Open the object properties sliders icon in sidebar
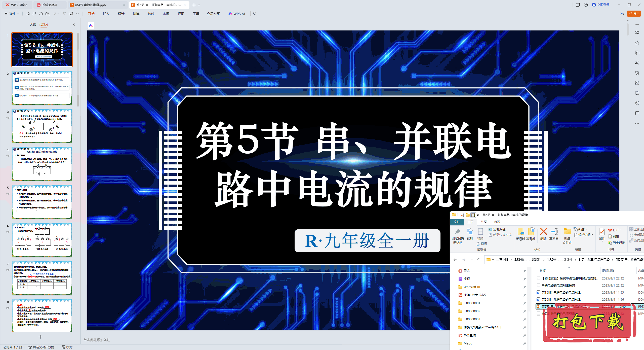The width and height of the screenshot is (644, 350). pyautogui.click(x=637, y=33)
